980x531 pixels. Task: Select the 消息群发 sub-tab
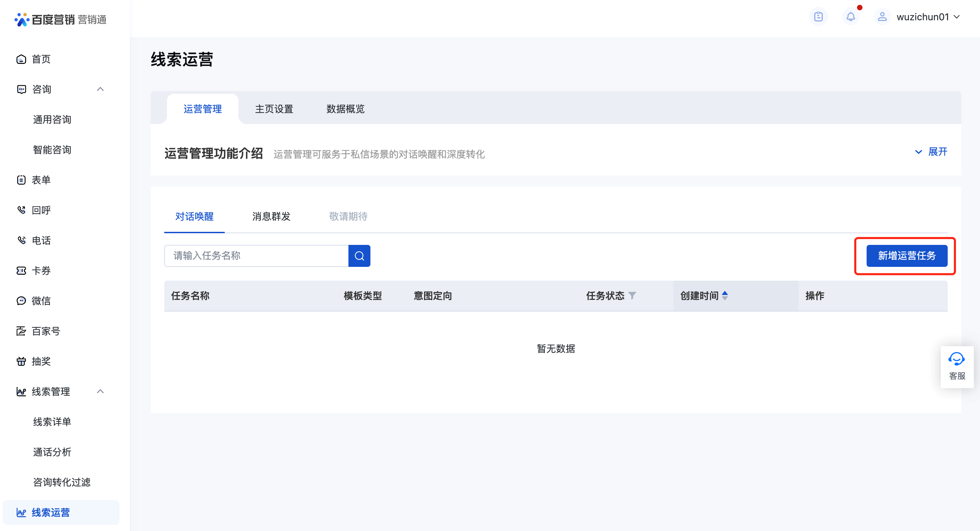pos(271,216)
